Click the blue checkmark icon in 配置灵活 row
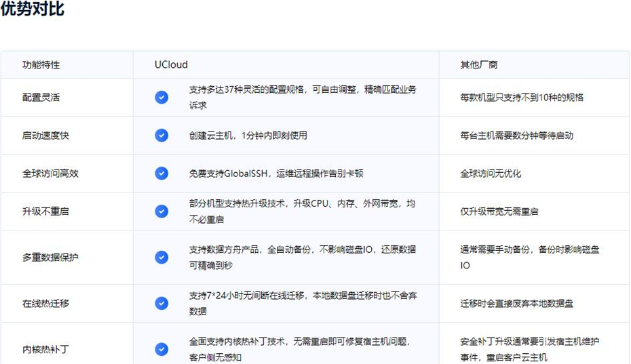The height and width of the screenshot is (364, 631). tap(161, 98)
